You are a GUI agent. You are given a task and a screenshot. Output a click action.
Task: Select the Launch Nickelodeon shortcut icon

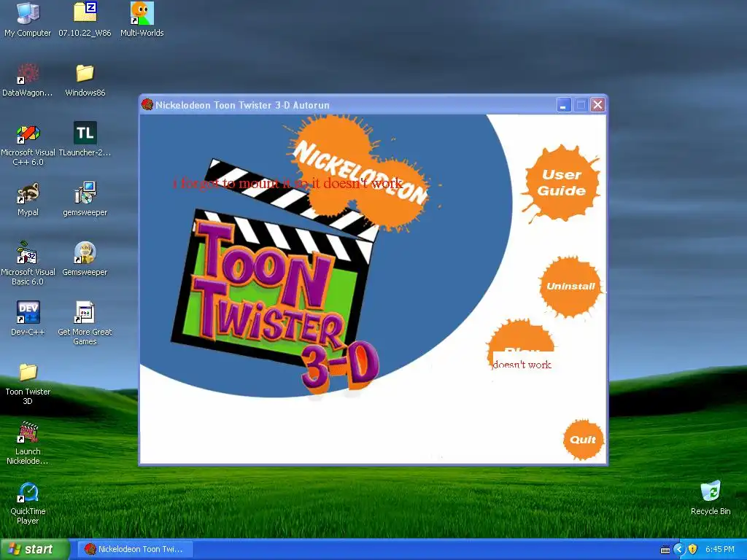click(28, 443)
